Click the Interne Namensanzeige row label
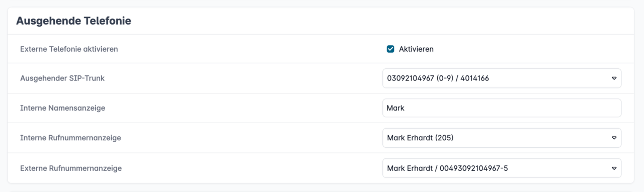 pyautogui.click(x=62, y=108)
